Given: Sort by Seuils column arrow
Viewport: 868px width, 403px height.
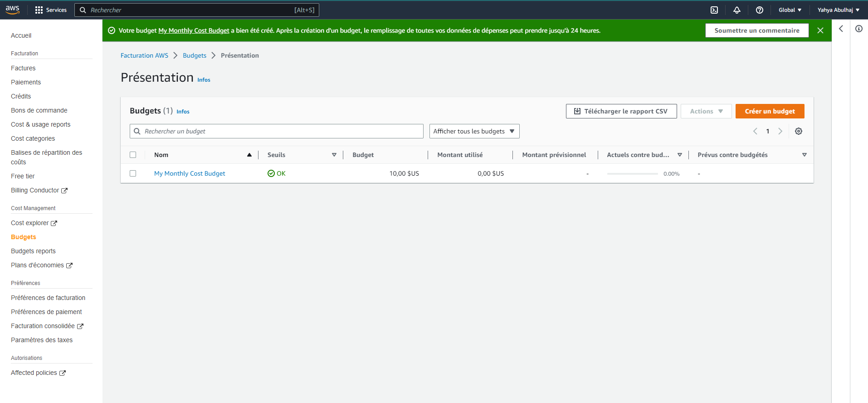Looking at the screenshot, I should coord(334,155).
